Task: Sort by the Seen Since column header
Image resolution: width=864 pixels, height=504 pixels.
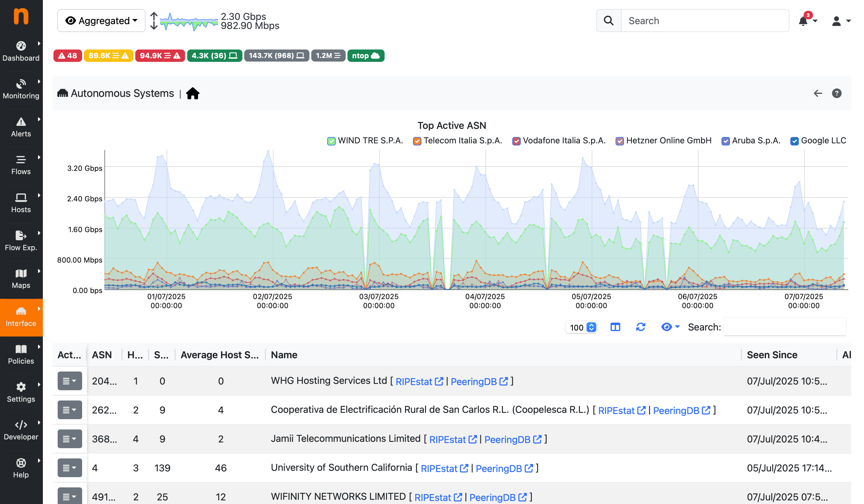Action: (772, 355)
